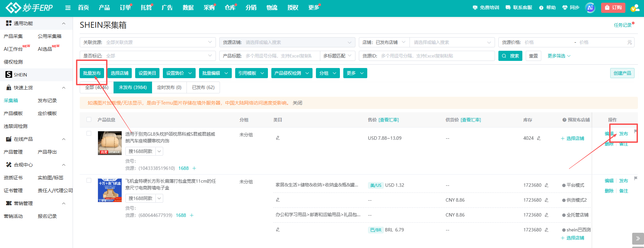Open the 批量编辑 dropdown button

coord(215,73)
